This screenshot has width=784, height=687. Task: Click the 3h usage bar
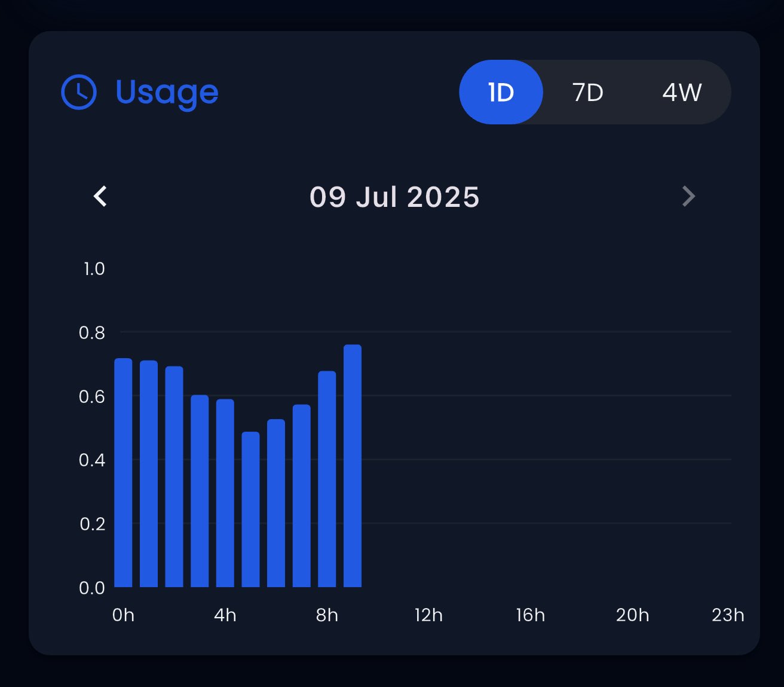click(200, 491)
